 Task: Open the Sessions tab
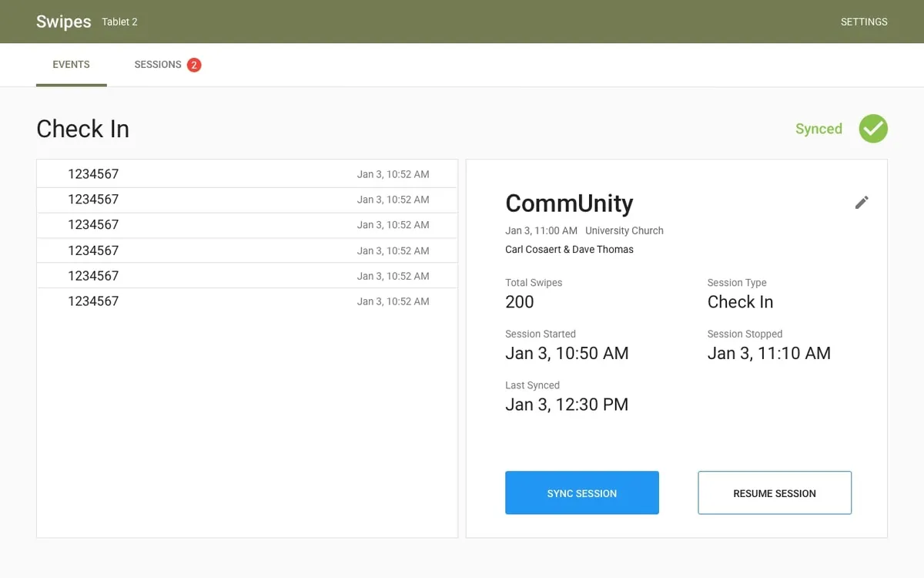158,65
